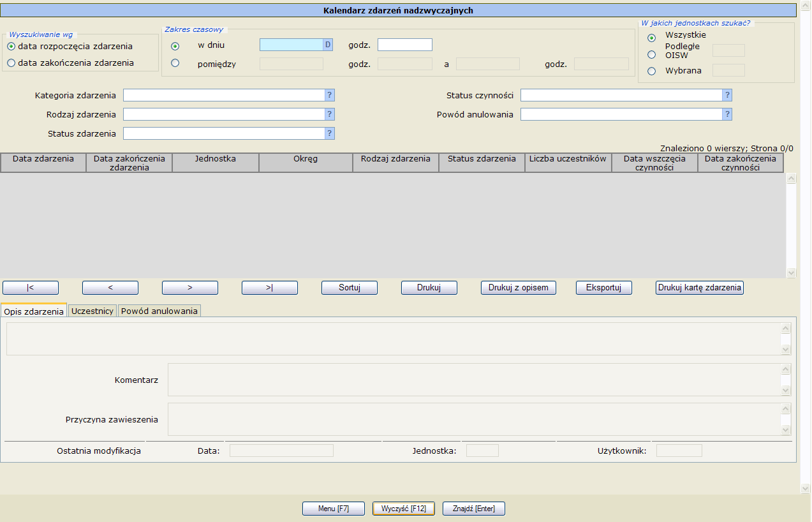The width and height of the screenshot is (812, 522).
Task: Click Data zakończenia zdarzenia column header
Action: click(x=129, y=163)
